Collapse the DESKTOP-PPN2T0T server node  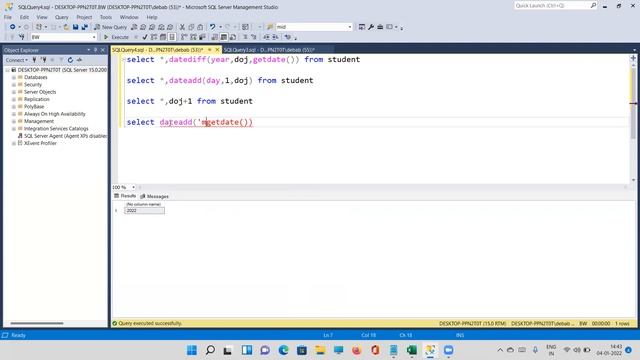(x=7, y=70)
